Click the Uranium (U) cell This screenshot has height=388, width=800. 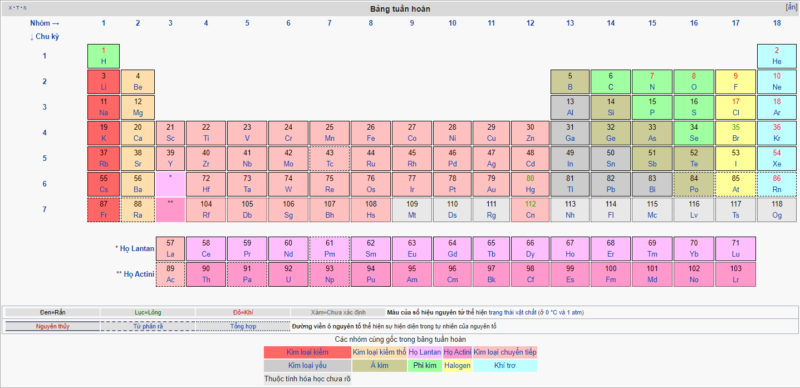(x=288, y=274)
